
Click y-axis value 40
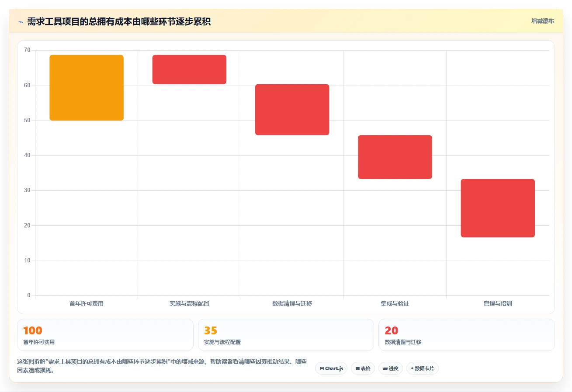click(27, 155)
